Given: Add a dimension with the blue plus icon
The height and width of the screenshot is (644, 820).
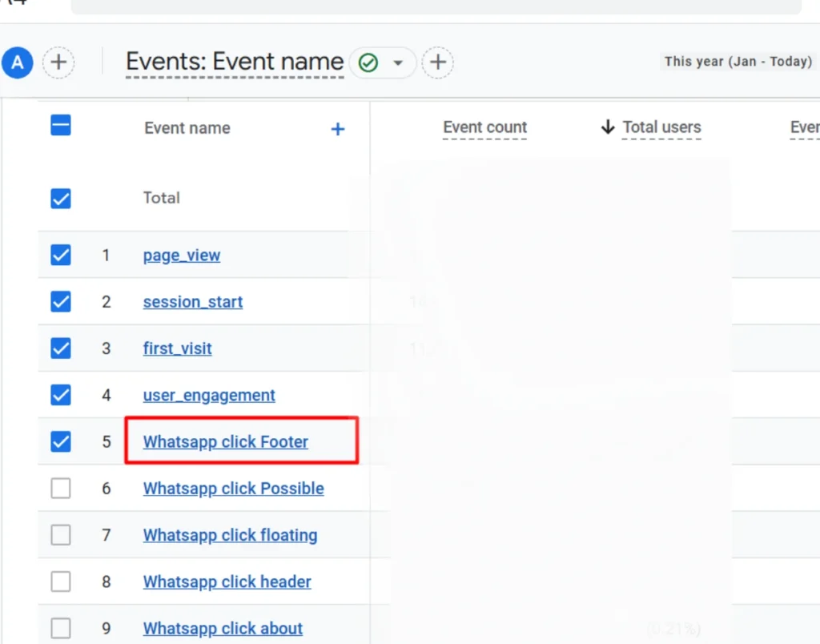Looking at the screenshot, I should [338, 129].
